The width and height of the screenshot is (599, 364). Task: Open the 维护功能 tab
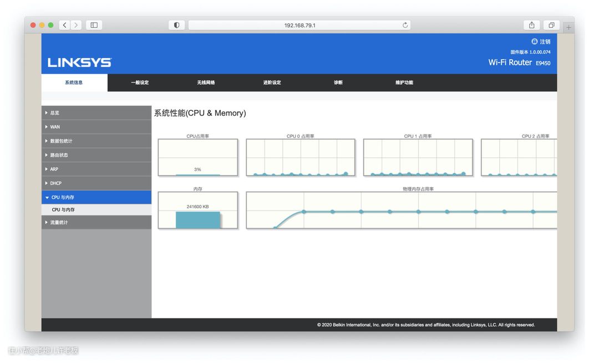(x=404, y=83)
